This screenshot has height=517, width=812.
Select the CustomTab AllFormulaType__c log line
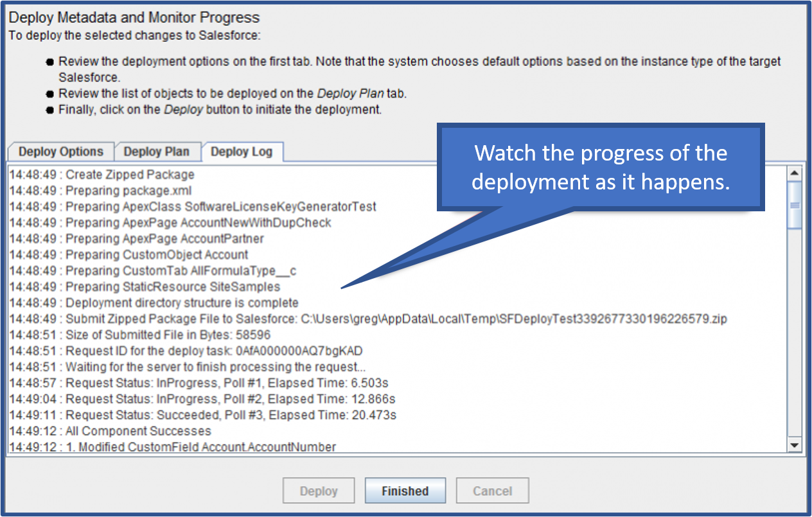[153, 271]
